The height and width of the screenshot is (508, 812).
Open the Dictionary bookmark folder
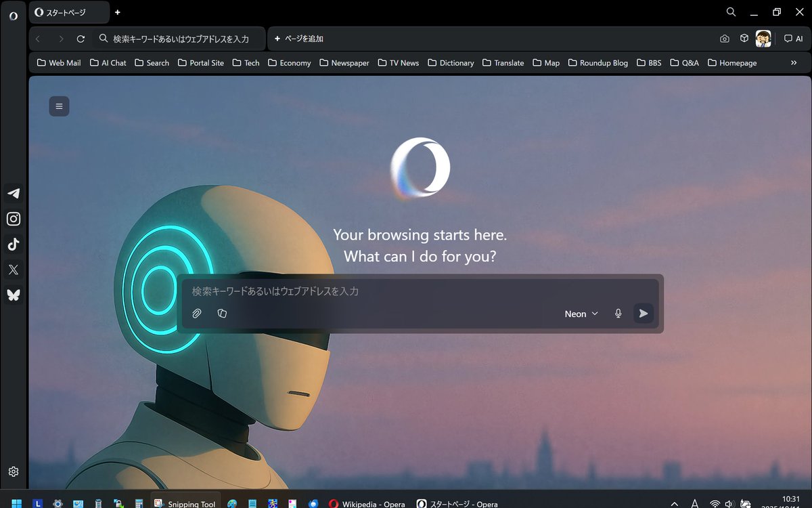[451, 63]
